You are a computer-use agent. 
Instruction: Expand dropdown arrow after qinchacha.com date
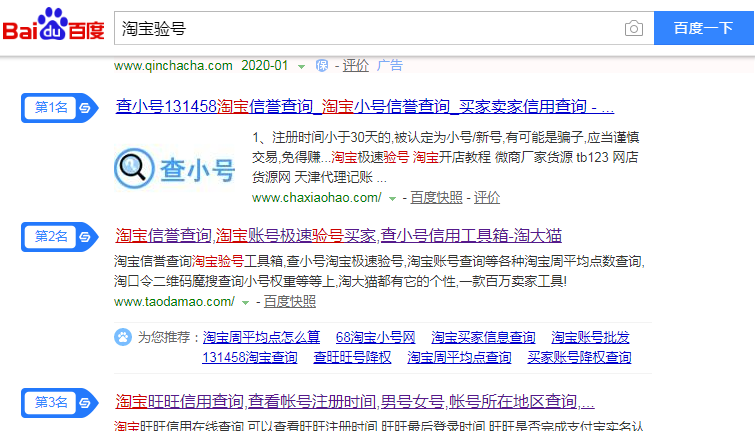(301, 66)
